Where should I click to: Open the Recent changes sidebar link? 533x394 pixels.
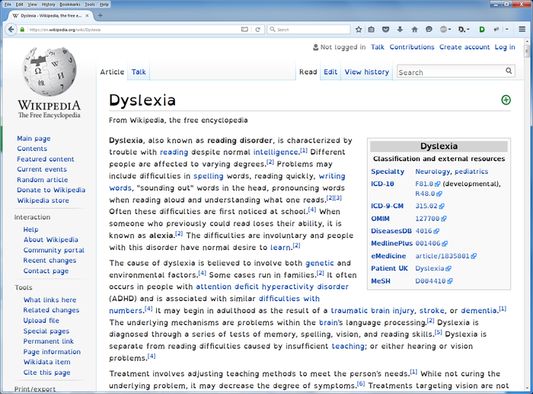[x=50, y=260]
